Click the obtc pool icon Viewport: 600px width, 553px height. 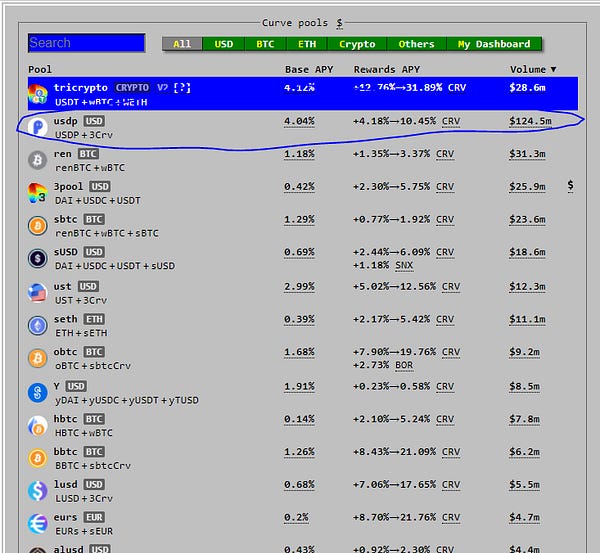(38, 358)
